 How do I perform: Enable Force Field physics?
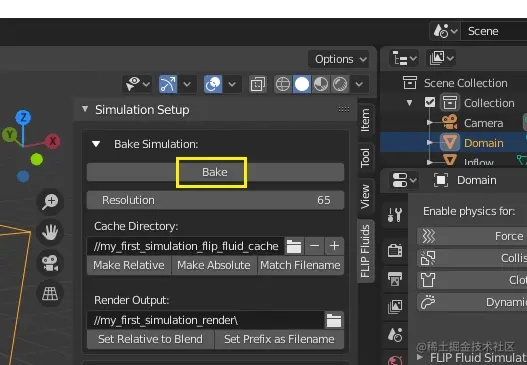click(472, 236)
